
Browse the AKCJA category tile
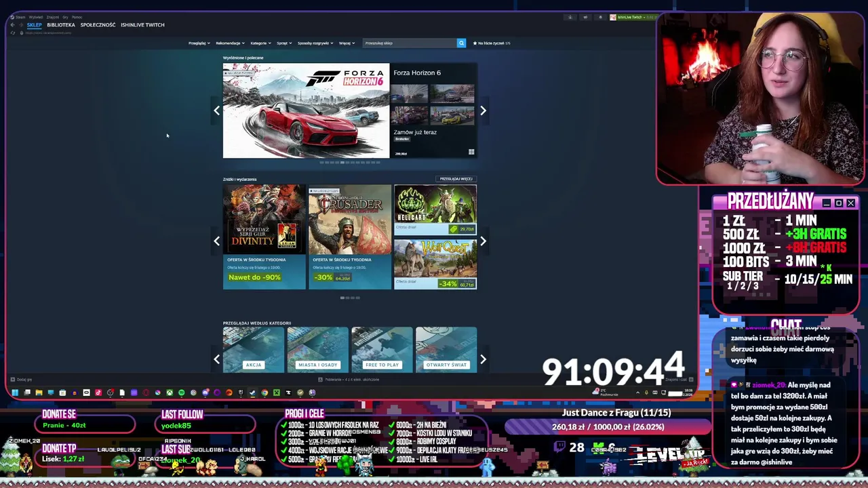tap(254, 350)
